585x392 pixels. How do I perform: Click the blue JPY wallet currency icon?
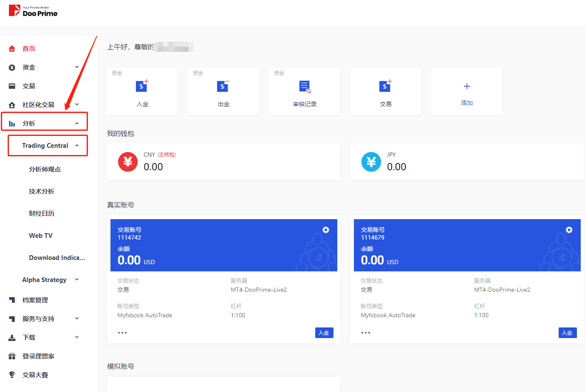[x=371, y=162]
